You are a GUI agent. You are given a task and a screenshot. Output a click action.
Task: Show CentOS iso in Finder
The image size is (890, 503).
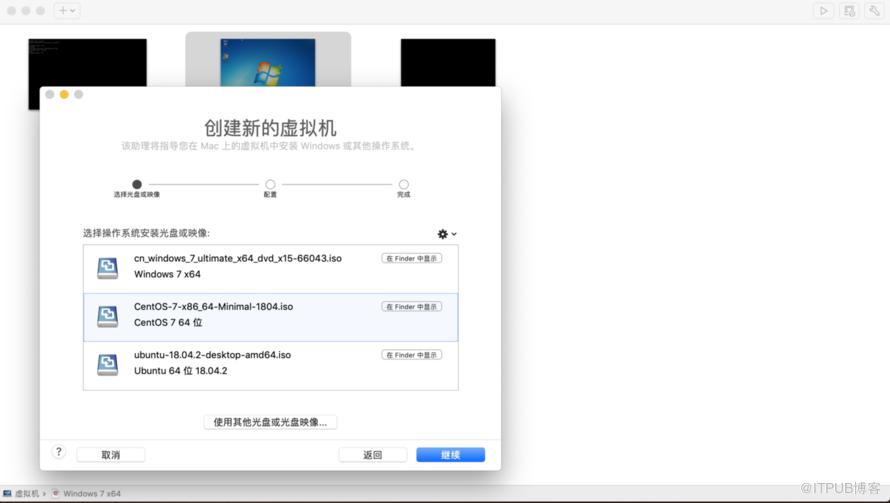point(412,307)
